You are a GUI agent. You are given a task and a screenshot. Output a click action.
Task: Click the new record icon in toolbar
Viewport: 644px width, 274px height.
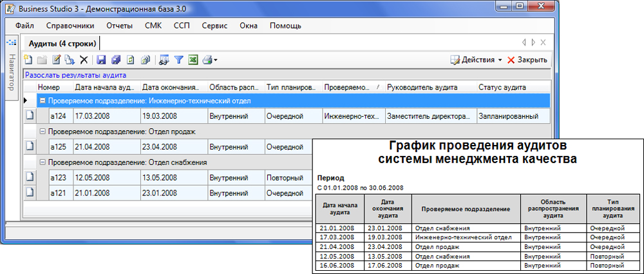point(28,60)
